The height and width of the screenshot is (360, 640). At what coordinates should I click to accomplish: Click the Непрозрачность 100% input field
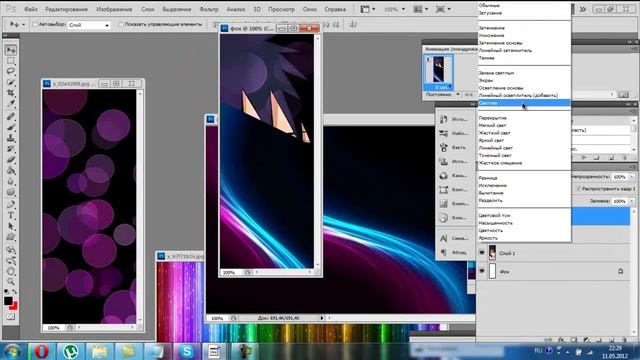620,177
